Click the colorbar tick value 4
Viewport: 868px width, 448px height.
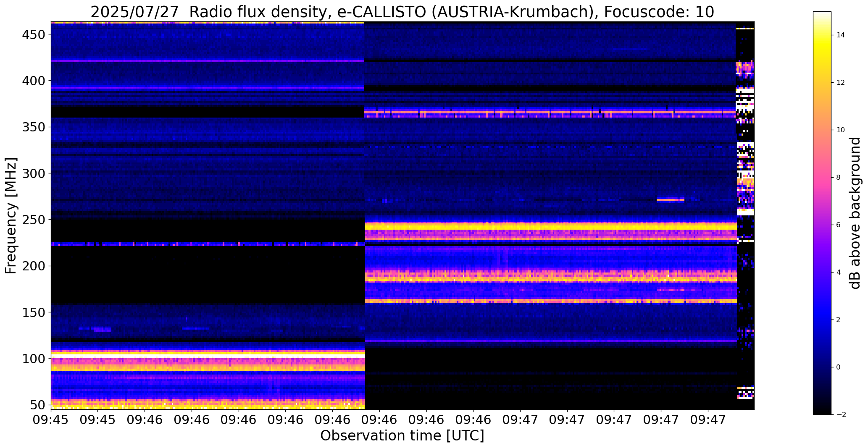tap(839, 272)
